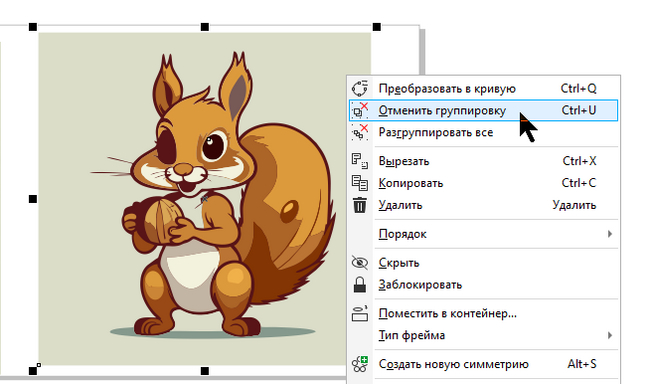This screenshot has width=650, height=384.
Task: Click the Ungroup All icon beside Разгруппировать все
Action: coord(359,132)
